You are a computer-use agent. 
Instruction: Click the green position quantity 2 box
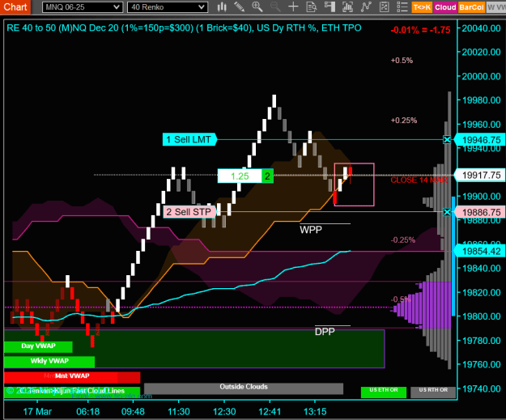point(267,176)
